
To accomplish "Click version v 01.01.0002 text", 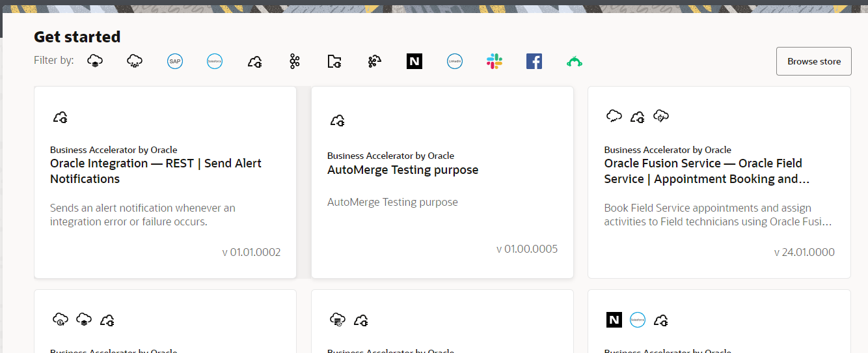I will pyautogui.click(x=251, y=252).
